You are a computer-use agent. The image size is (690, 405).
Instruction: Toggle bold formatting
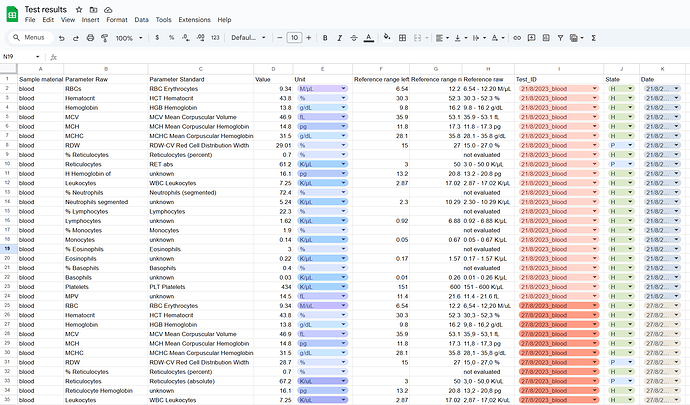pyautogui.click(x=325, y=38)
